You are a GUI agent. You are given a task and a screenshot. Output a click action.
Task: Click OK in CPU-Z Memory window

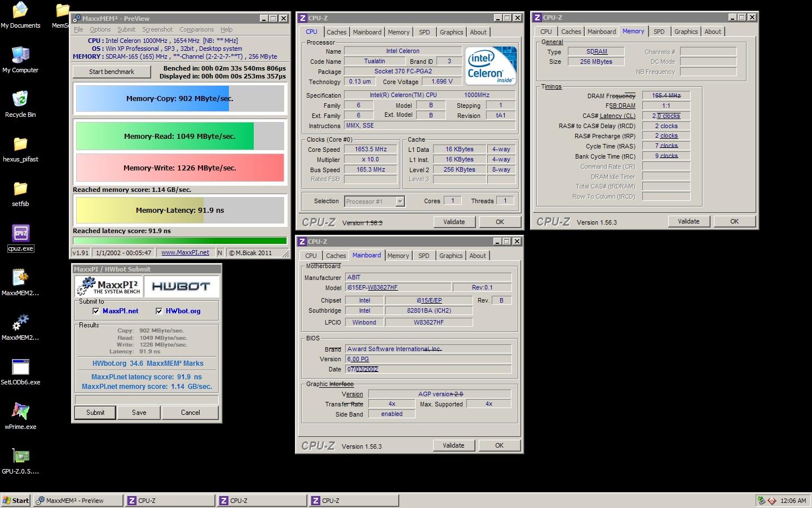click(734, 221)
